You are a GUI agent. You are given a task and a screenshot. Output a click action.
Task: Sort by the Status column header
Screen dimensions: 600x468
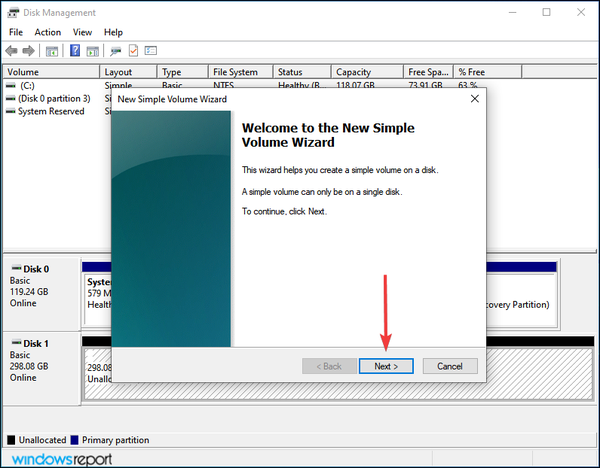point(302,72)
